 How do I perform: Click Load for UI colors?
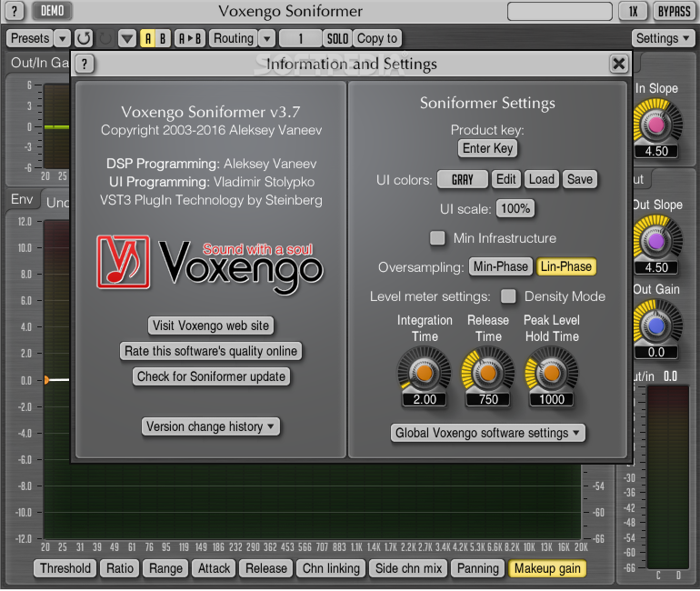541,179
